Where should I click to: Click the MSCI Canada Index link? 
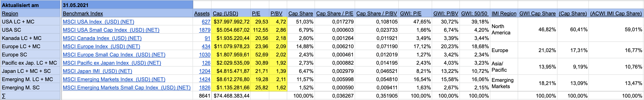[x=102, y=38]
